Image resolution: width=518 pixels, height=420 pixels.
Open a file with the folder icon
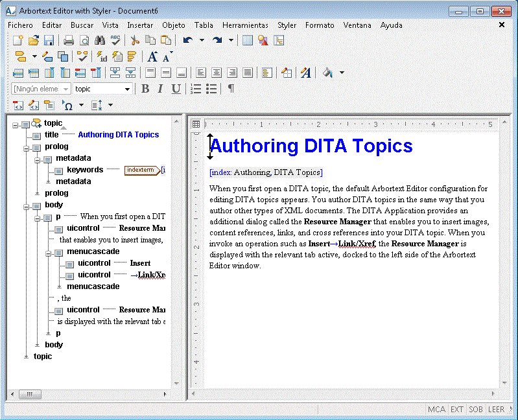pos(33,40)
